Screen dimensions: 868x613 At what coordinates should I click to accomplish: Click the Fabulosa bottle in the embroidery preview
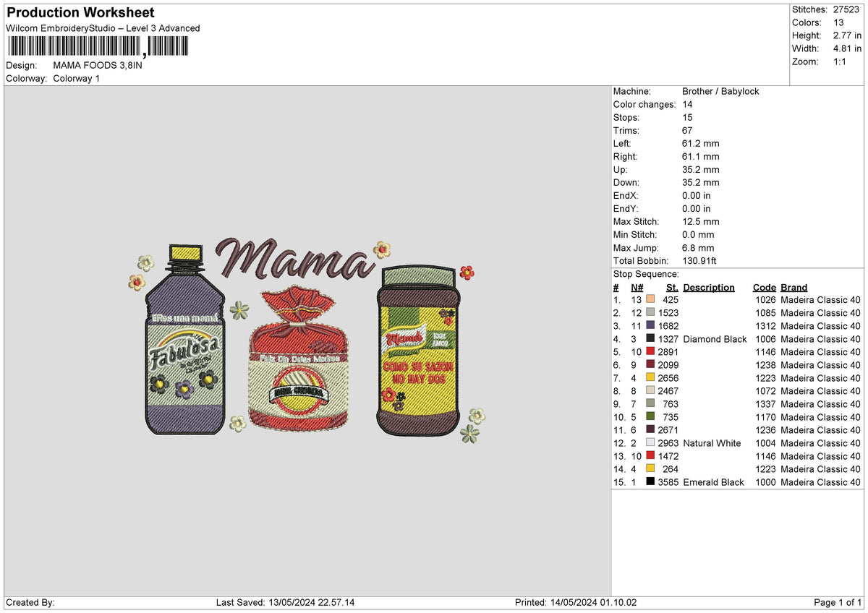point(185,339)
